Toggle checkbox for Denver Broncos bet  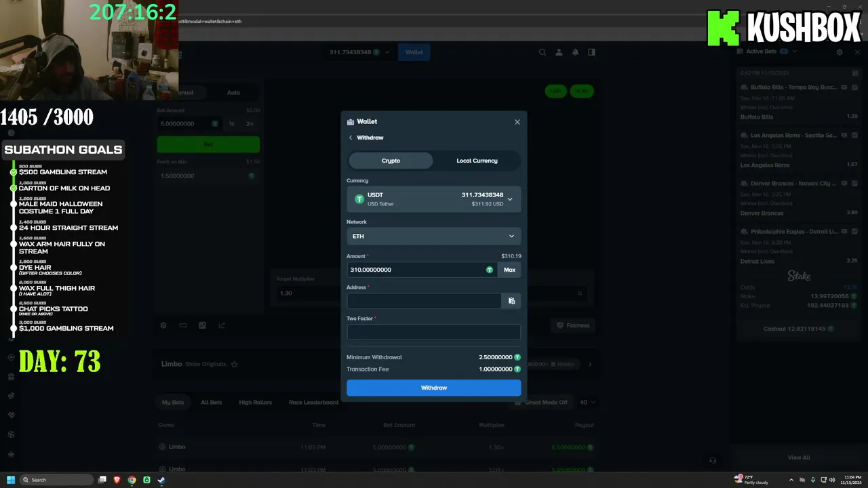(854, 184)
